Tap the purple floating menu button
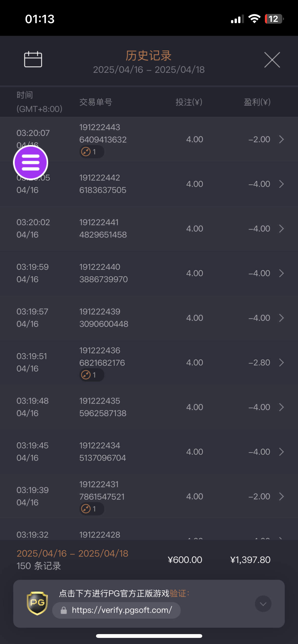 point(31,162)
